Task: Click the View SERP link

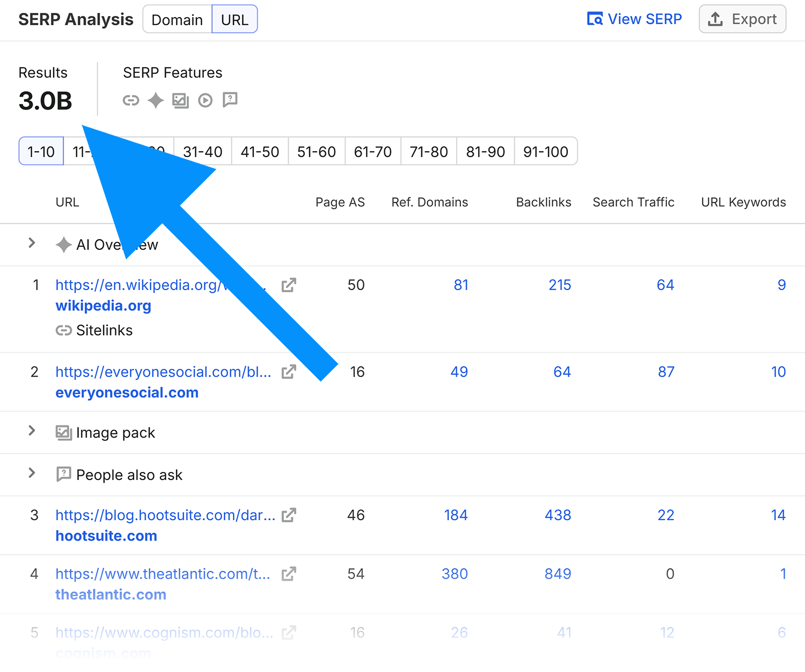Action: tap(634, 19)
